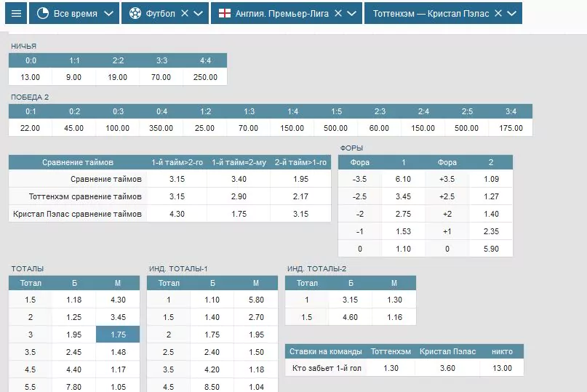Click 1-й тайм>2-го column header
This screenshot has width=587, height=392.
coord(177,162)
